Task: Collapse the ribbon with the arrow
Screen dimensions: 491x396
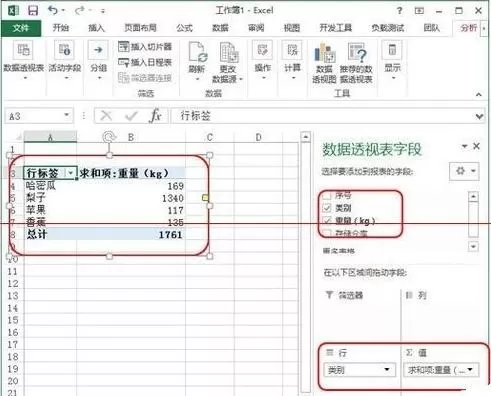Action: point(479,95)
